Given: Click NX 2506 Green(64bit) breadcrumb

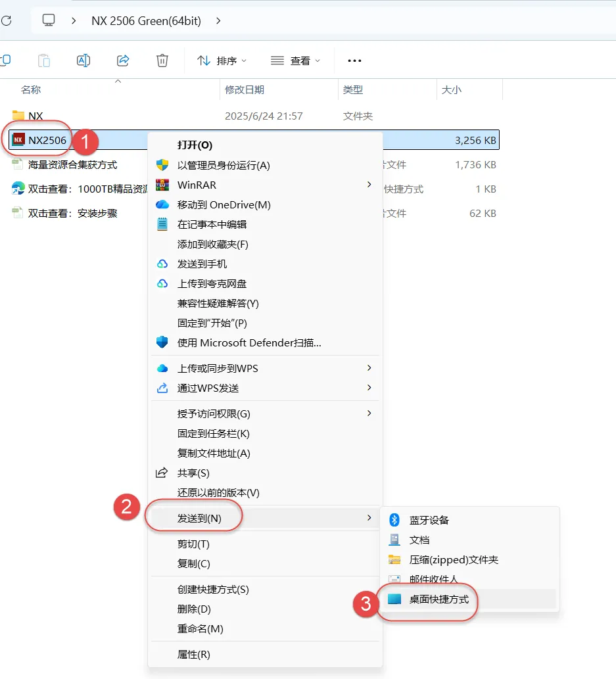Looking at the screenshot, I should tap(146, 21).
